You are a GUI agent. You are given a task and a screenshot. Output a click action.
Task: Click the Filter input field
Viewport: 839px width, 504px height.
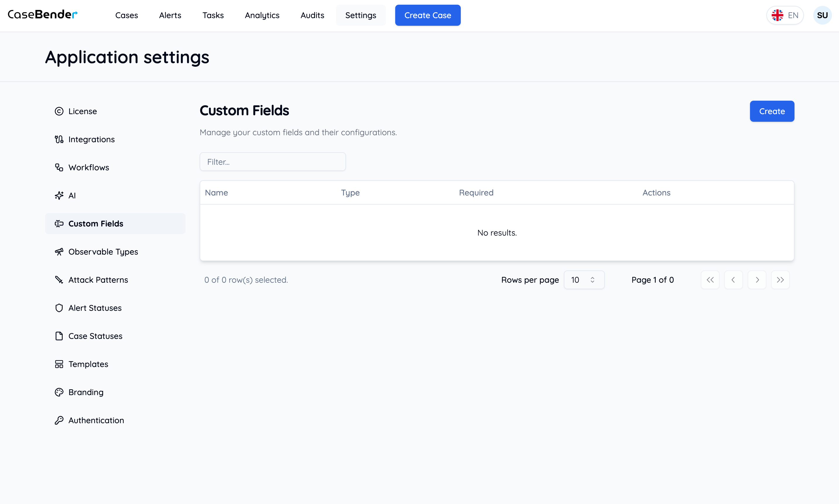pyautogui.click(x=273, y=162)
